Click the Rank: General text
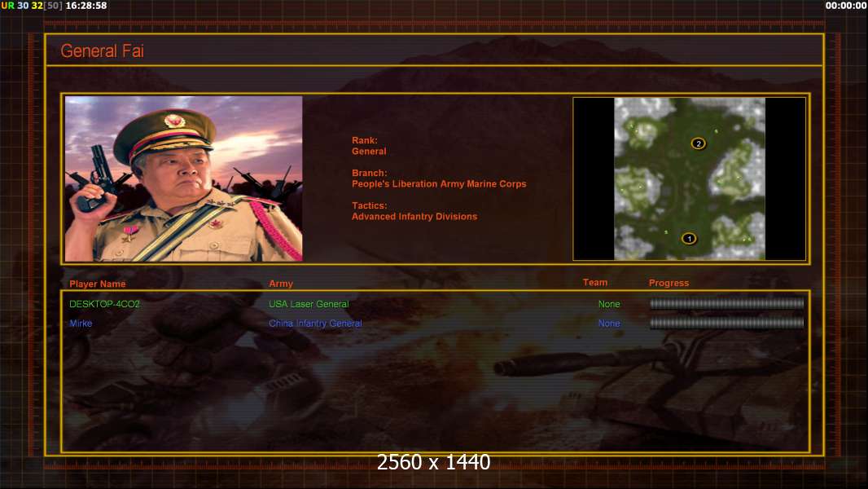Screen dimensions: 868x489 point(369,146)
